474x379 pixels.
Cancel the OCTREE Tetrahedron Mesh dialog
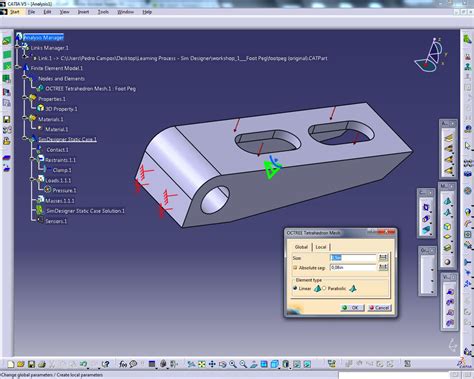[x=379, y=308]
